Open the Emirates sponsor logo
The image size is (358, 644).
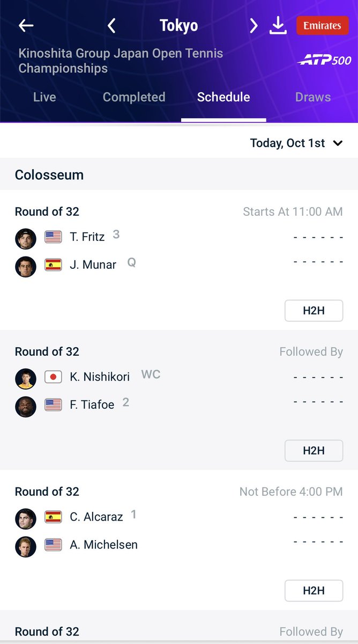pyautogui.click(x=322, y=26)
